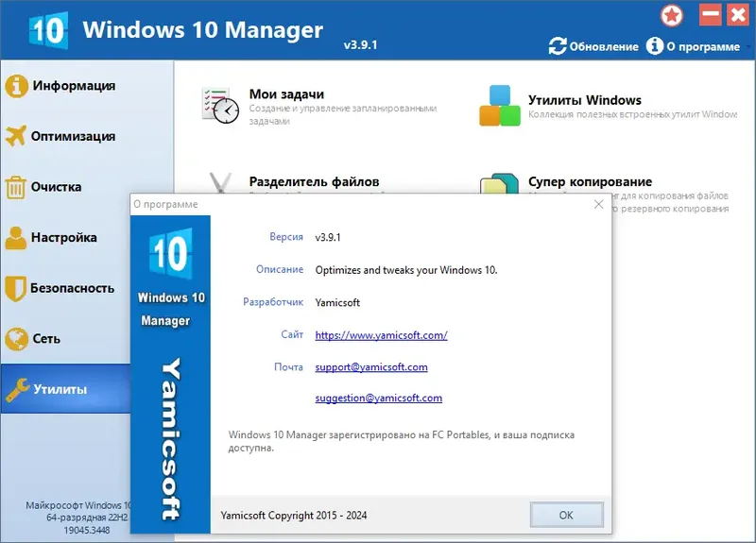Click the support@yamicsoft.com email link

(x=371, y=367)
